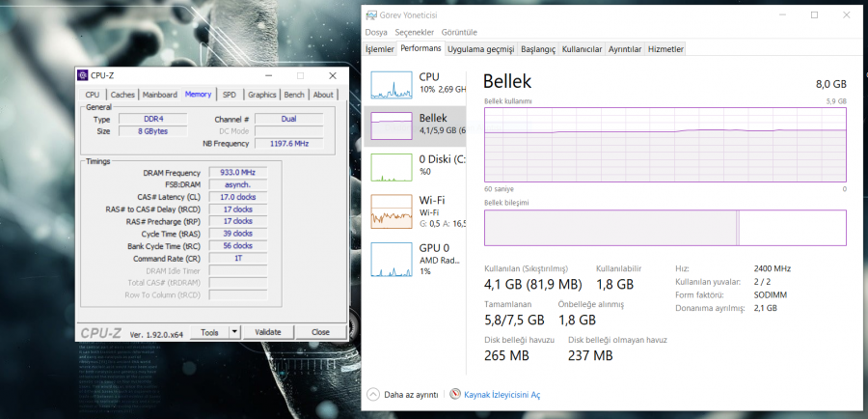Switch to the Uygulama geçmişi tab
Viewport: 868px width, 419px height.
click(480, 49)
